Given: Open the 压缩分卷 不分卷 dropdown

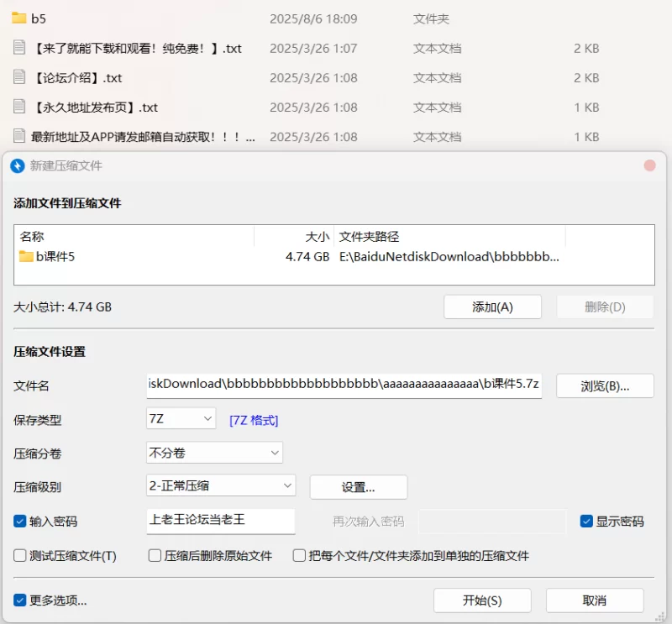Looking at the screenshot, I should [214, 453].
